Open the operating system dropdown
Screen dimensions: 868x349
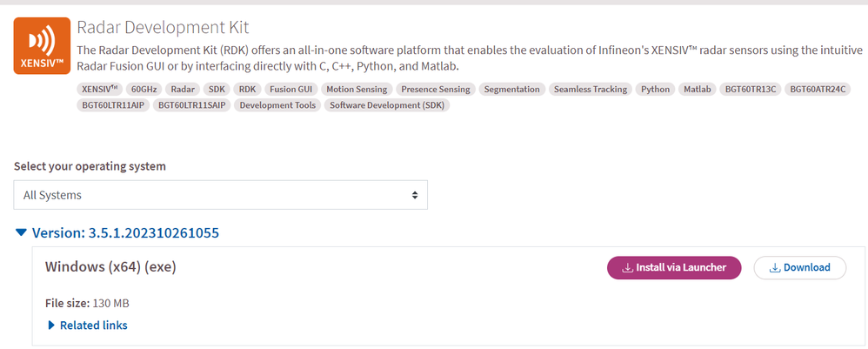(x=221, y=195)
